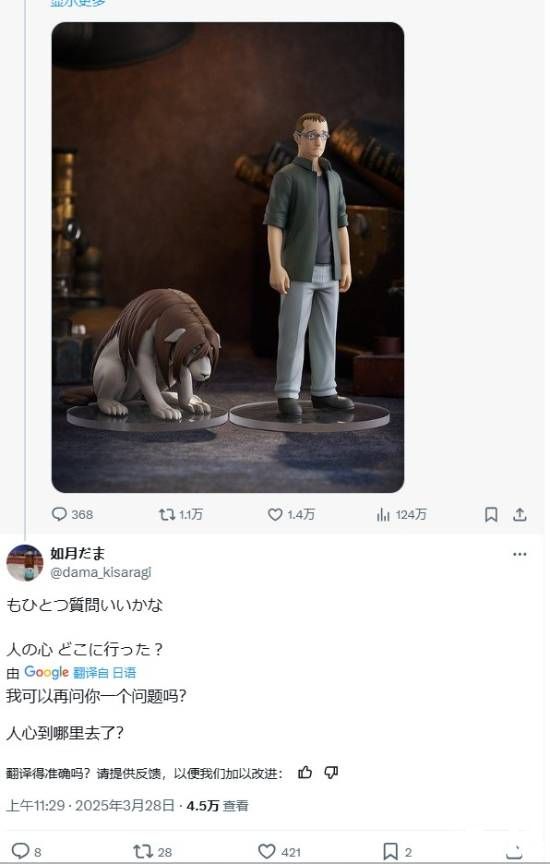
Task: Give thumbs up to the translation
Action: click(305, 773)
